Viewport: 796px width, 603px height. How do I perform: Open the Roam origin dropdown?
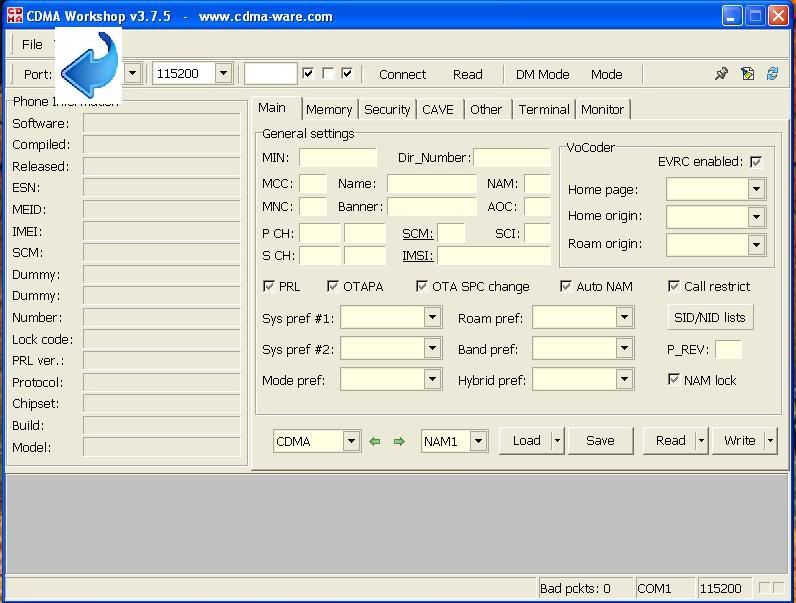[756, 245]
